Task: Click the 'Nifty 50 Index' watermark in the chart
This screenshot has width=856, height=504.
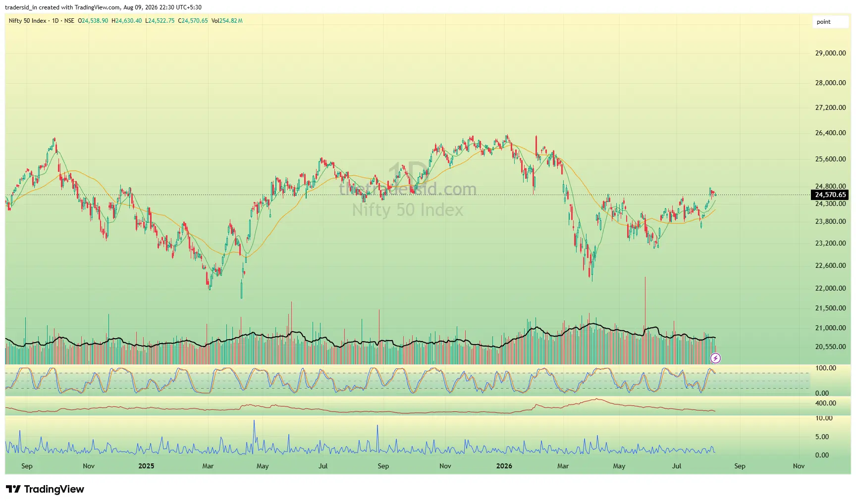Action: [408, 210]
